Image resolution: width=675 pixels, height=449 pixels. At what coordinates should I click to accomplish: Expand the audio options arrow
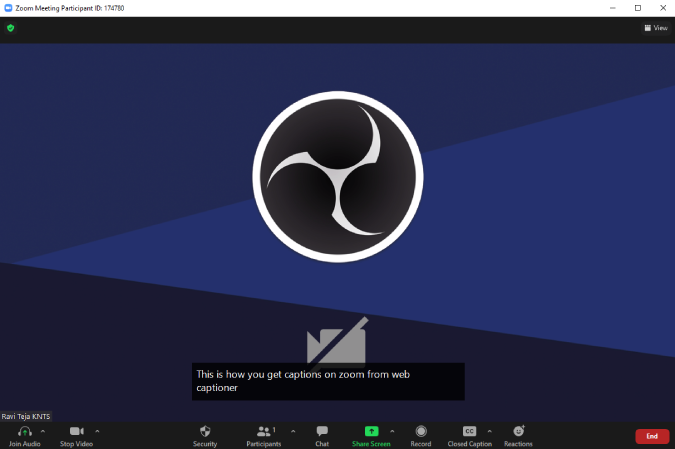[43, 431]
